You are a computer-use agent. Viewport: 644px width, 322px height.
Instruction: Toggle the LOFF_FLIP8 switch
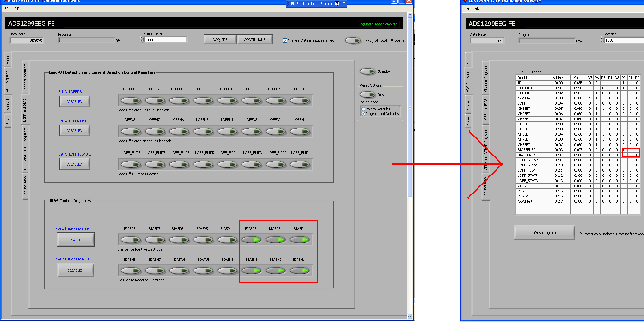(131, 164)
